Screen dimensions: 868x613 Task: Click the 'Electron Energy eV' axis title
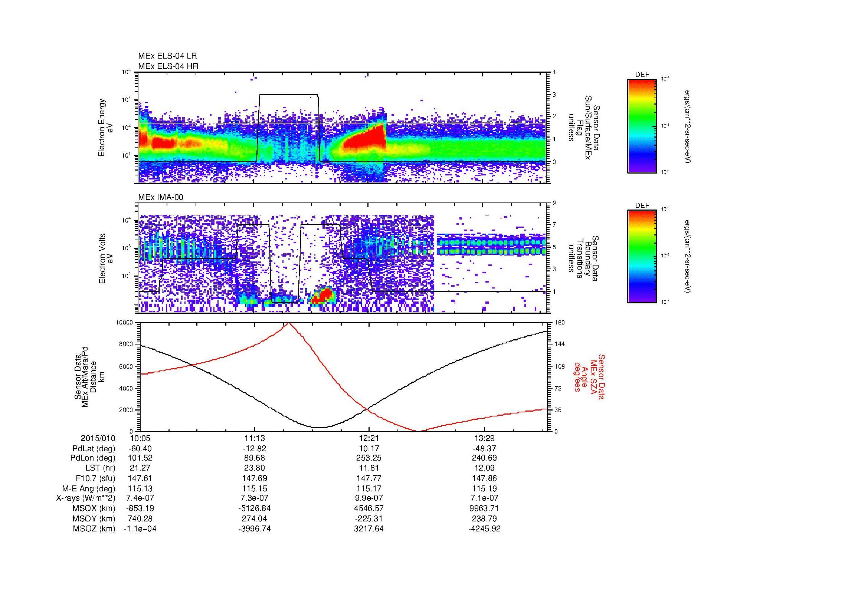106,128
